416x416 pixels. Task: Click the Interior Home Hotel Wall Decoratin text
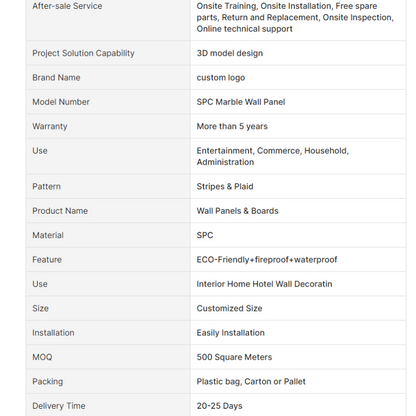(x=264, y=284)
